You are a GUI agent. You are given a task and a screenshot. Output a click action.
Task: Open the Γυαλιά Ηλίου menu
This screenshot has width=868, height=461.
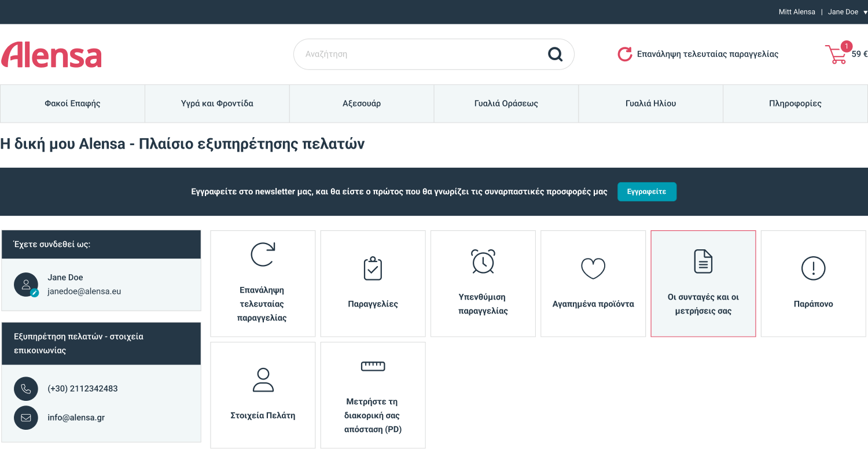(x=651, y=104)
